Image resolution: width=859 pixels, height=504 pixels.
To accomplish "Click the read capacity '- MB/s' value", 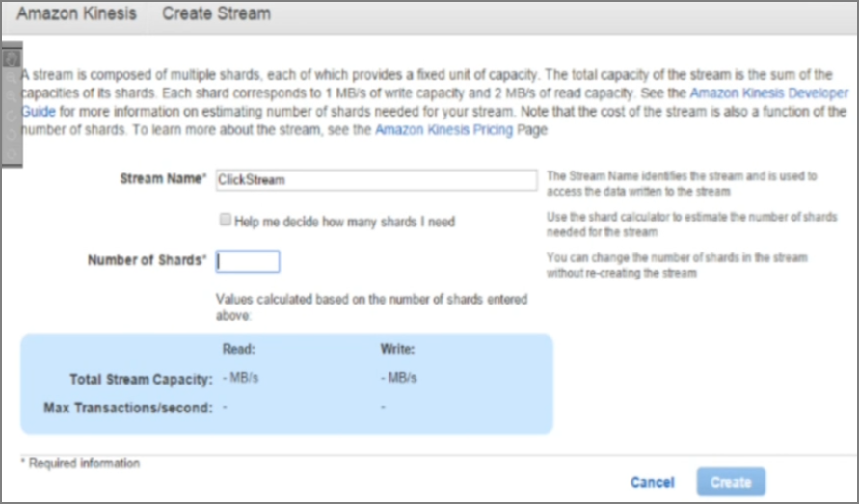I will [x=240, y=378].
